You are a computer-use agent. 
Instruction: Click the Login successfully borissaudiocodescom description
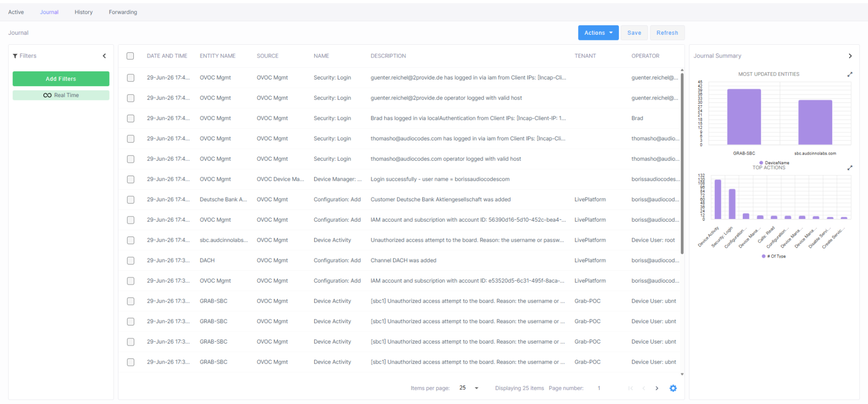coord(440,179)
